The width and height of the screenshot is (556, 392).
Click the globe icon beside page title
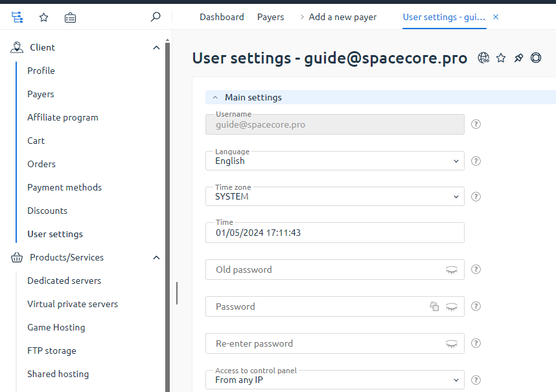tap(483, 58)
